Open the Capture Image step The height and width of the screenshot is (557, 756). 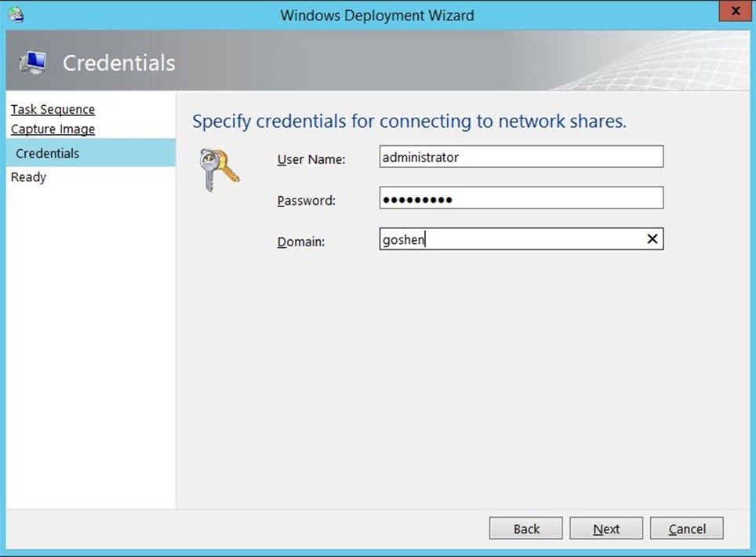(53, 129)
